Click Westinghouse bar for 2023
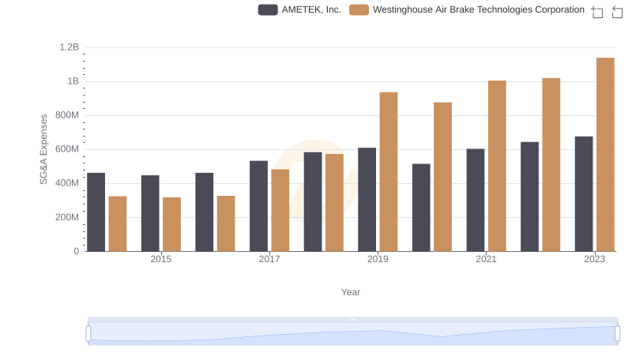 [605, 155]
